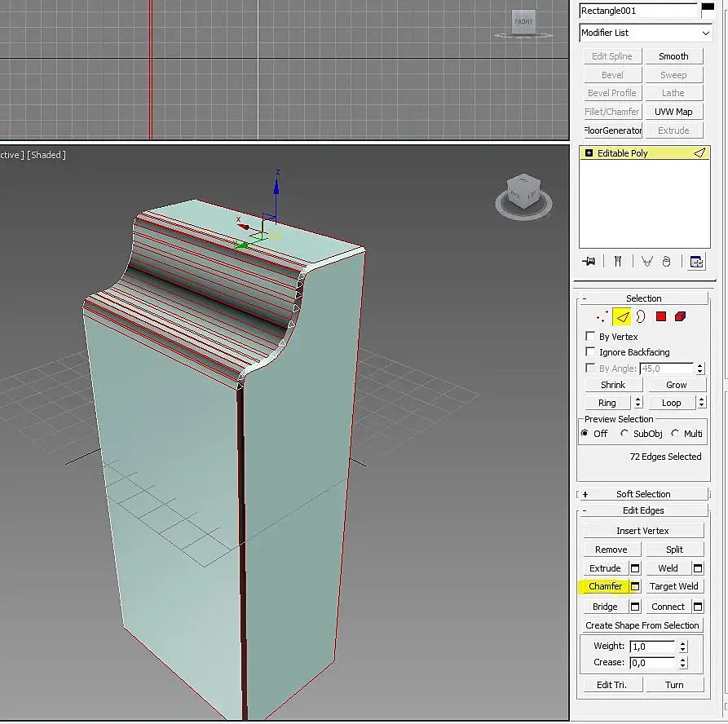The width and height of the screenshot is (728, 724).
Task: Click the Rectangle001 name field
Action: point(638,11)
